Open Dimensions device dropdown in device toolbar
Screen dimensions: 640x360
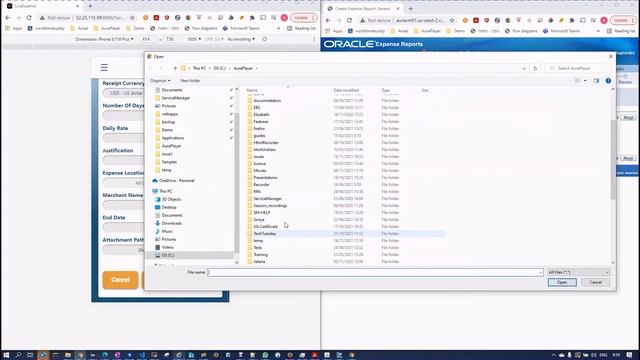[104, 39]
